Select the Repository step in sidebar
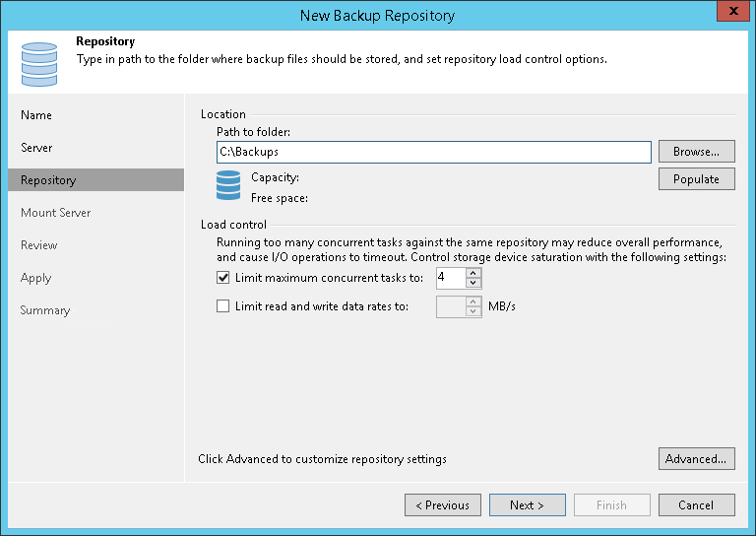This screenshot has width=756, height=536. coord(48,180)
